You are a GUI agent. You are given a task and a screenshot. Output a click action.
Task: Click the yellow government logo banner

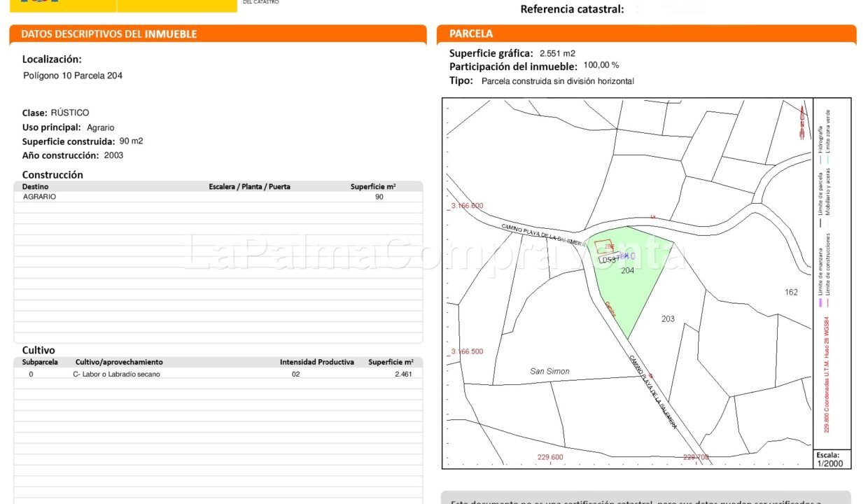tap(123, 5)
